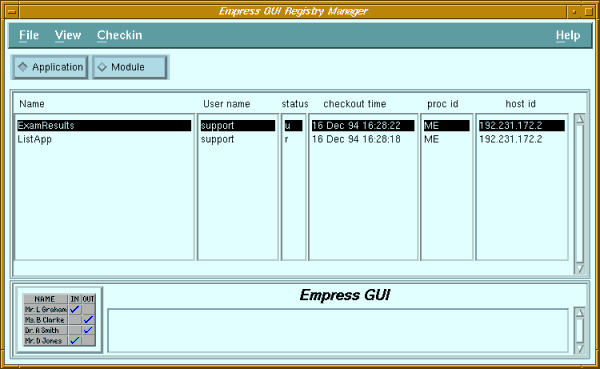
Task: Click status value u for ExamResults
Action: click(x=293, y=126)
